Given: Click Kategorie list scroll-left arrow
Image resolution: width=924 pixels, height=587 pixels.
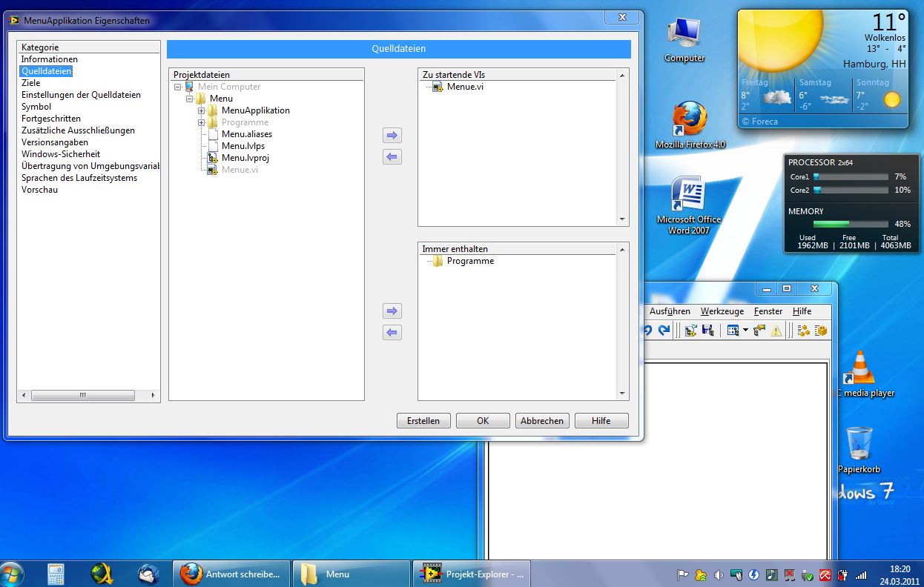Looking at the screenshot, I should click(24, 396).
